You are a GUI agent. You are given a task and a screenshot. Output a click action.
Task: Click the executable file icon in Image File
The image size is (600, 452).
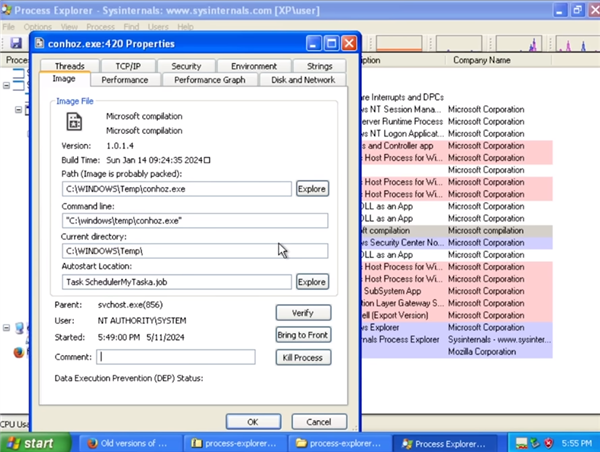[74, 123]
